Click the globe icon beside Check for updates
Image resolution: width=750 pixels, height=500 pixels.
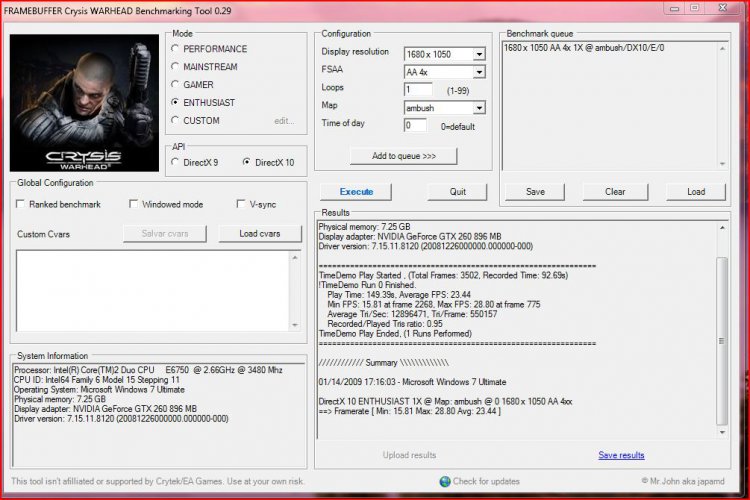(x=445, y=481)
